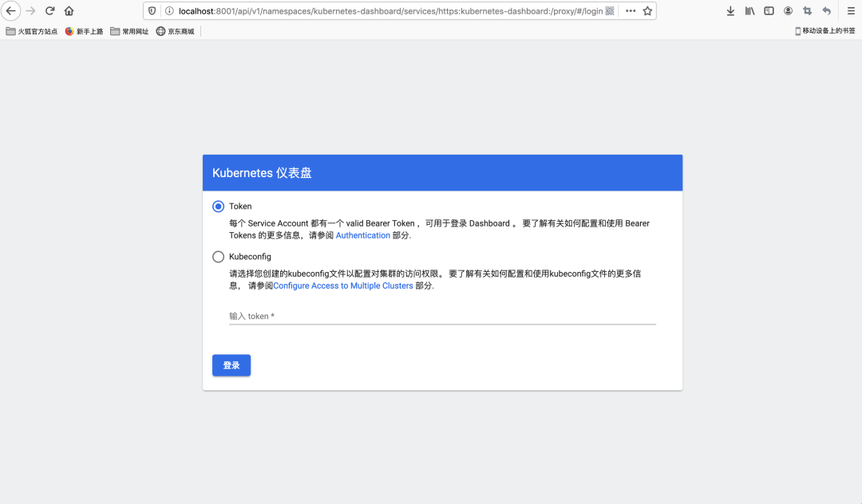
Task: Open the hamburger application menu
Action: pos(851,11)
